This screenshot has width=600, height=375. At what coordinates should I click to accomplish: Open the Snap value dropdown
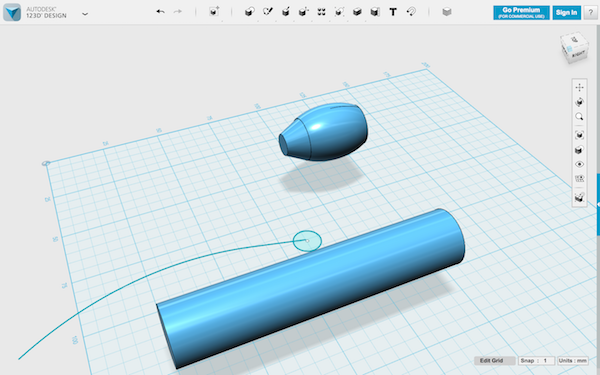coord(536,360)
